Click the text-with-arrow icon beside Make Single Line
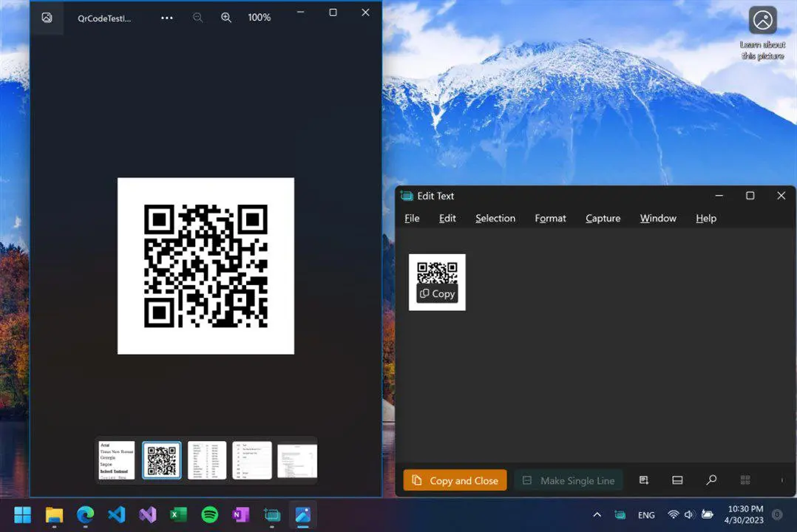 click(x=644, y=480)
